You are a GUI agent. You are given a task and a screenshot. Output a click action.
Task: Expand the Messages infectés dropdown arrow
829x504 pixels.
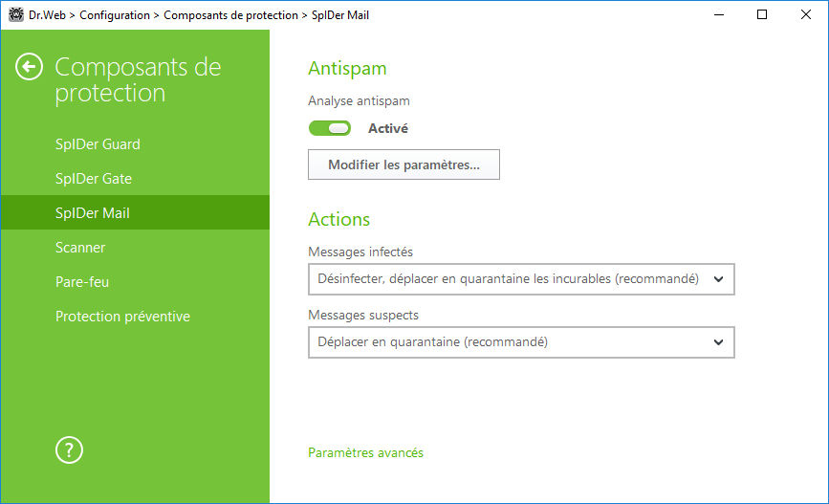(718, 279)
